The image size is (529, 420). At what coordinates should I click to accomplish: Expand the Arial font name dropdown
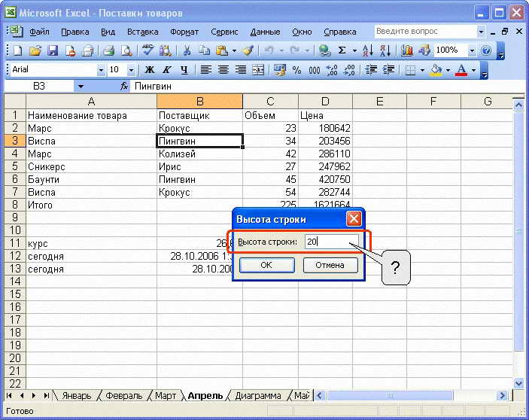[x=101, y=70]
